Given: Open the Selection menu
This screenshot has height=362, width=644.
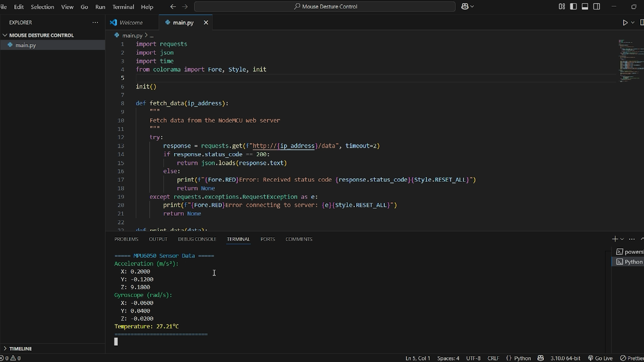Looking at the screenshot, I should [42, 7].
